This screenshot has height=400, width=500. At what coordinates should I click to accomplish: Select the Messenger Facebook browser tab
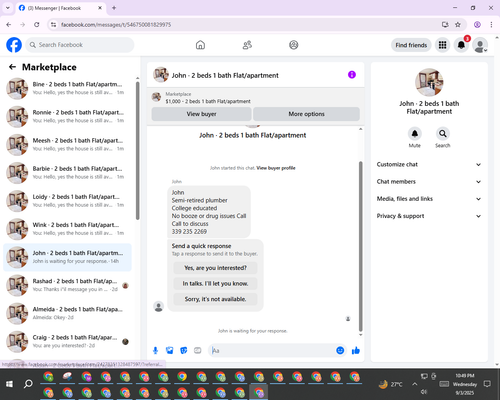pyautogui.click(x=61, y=8)
